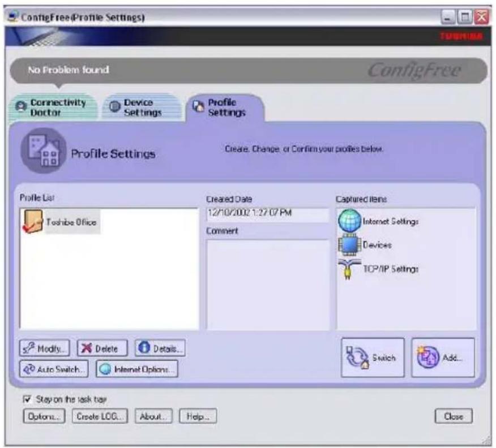Image resolution: width=496 pixels, height=448 pixels.
Task: Open Internet Options
Action: pos(137,369)
